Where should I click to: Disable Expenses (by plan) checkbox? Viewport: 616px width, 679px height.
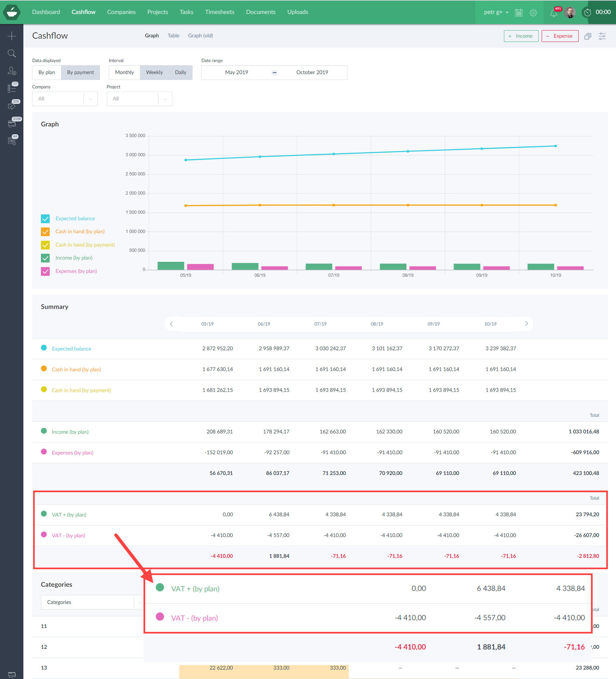[x=45, y=271]
